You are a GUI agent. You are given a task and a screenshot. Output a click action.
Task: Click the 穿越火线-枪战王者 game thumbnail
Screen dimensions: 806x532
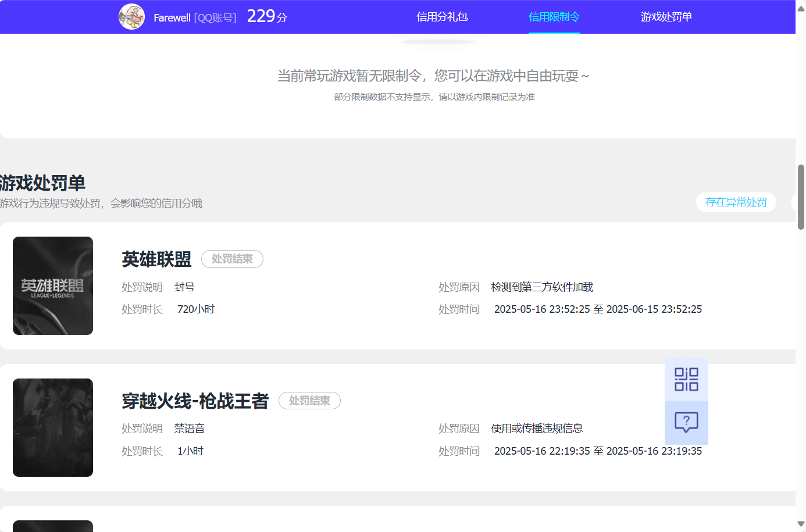tap(53, 427)
